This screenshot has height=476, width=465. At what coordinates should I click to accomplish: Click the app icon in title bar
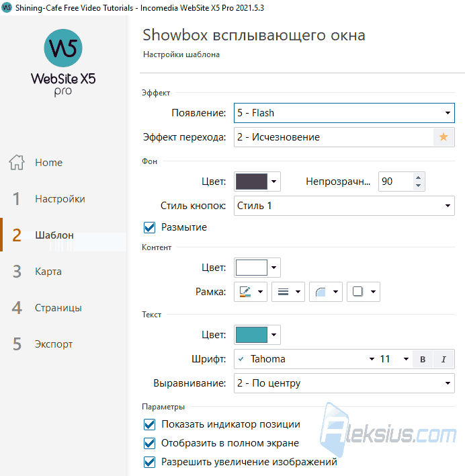pos(7,7)
